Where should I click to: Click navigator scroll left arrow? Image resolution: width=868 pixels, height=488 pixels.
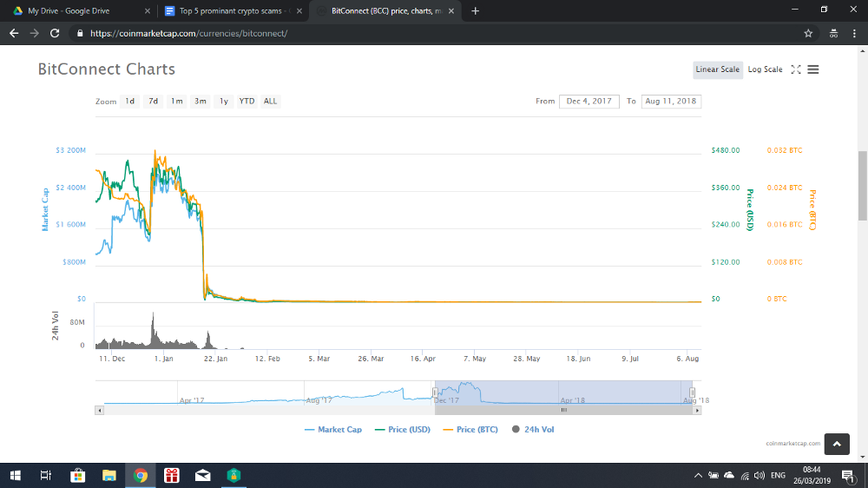click(99, 411)
